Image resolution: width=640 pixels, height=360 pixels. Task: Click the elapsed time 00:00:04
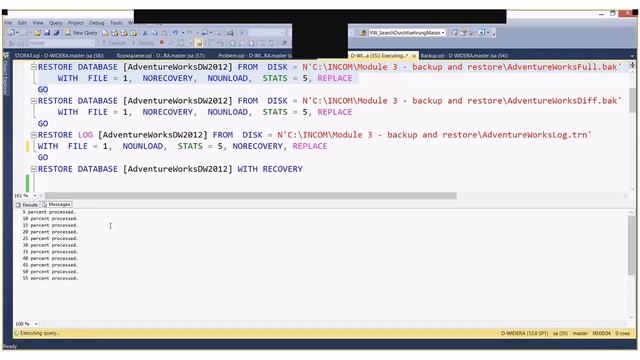(602, 333)
